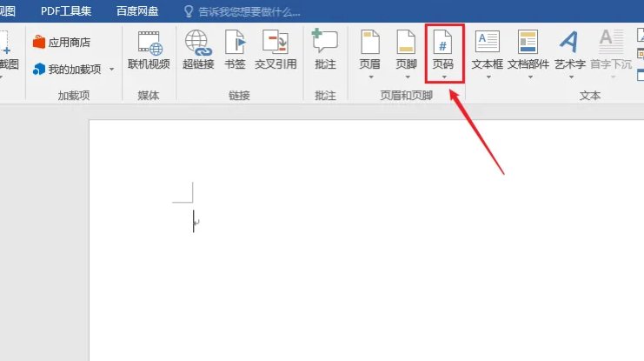Screen dimensions: 644x361
Task: Expand the 文本框 dropdown arrow
Action: (x=488, y=77)
